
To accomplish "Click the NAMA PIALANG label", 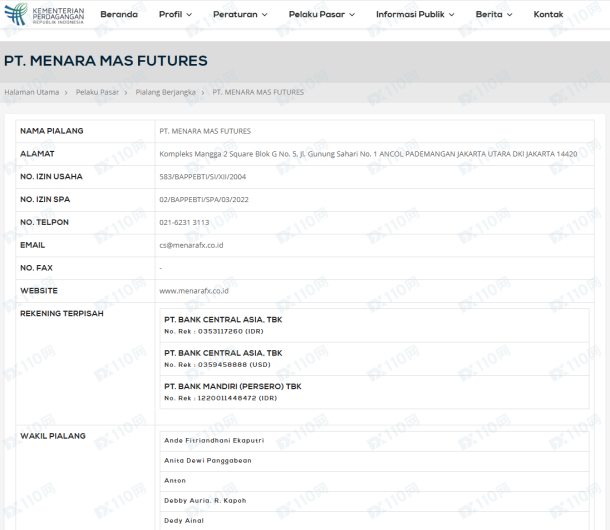I will click(52, 131).
